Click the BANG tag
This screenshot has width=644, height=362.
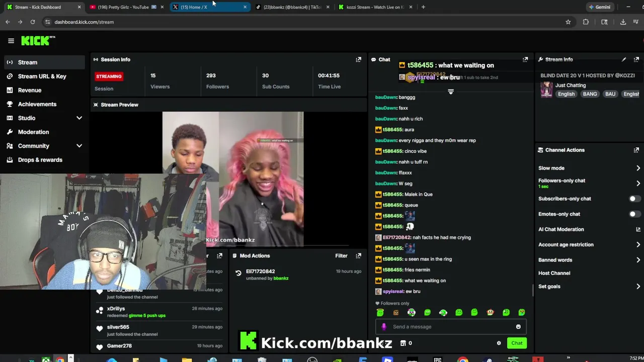tap(590, 94)
